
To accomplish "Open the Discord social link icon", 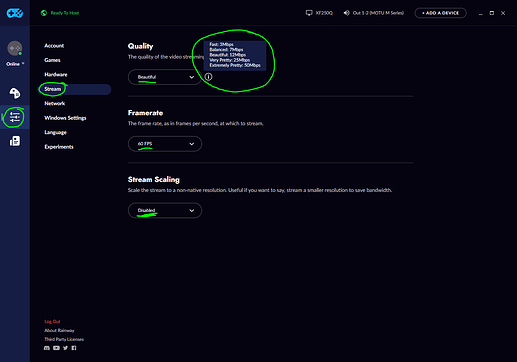I will pos(47,348).
